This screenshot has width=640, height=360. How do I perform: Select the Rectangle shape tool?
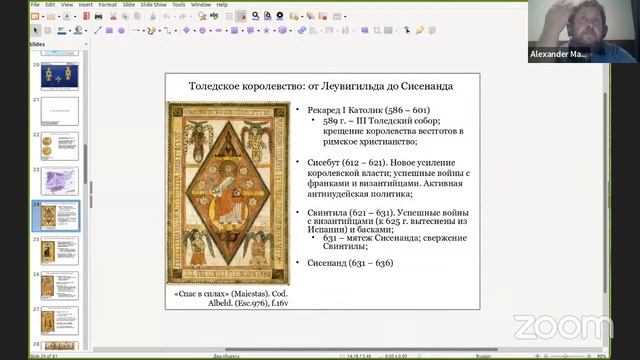pos(109,30)
